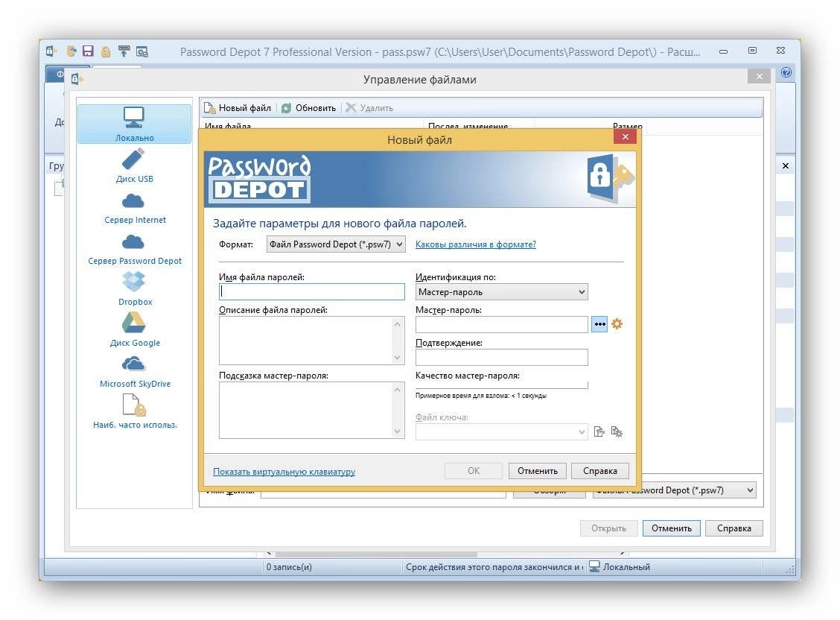Viewport: 840px width, 620px height.
Task: Choose Диск Google storage location
Action: click(135, 330)
